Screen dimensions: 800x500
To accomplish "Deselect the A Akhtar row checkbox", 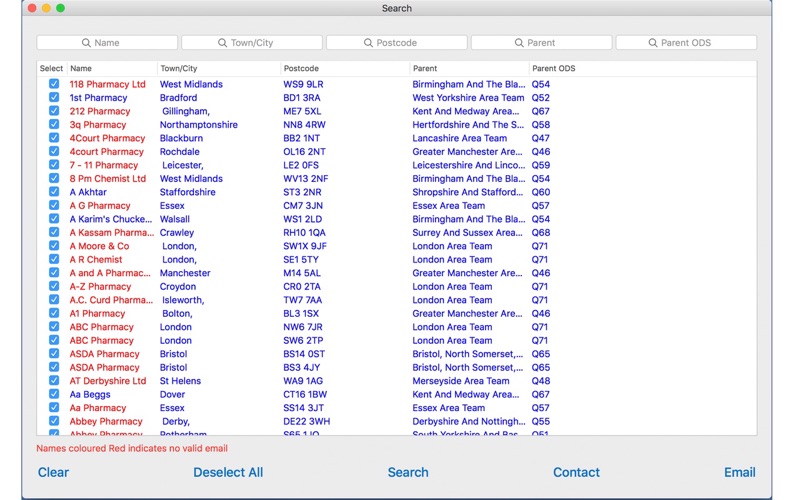I will 54,192.
